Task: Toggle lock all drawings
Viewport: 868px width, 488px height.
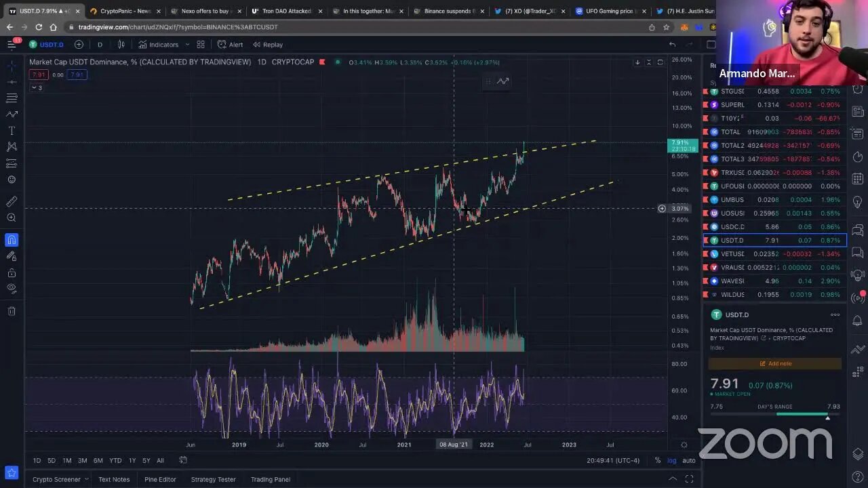Action: pyautogui.click(x=12, y=272)
